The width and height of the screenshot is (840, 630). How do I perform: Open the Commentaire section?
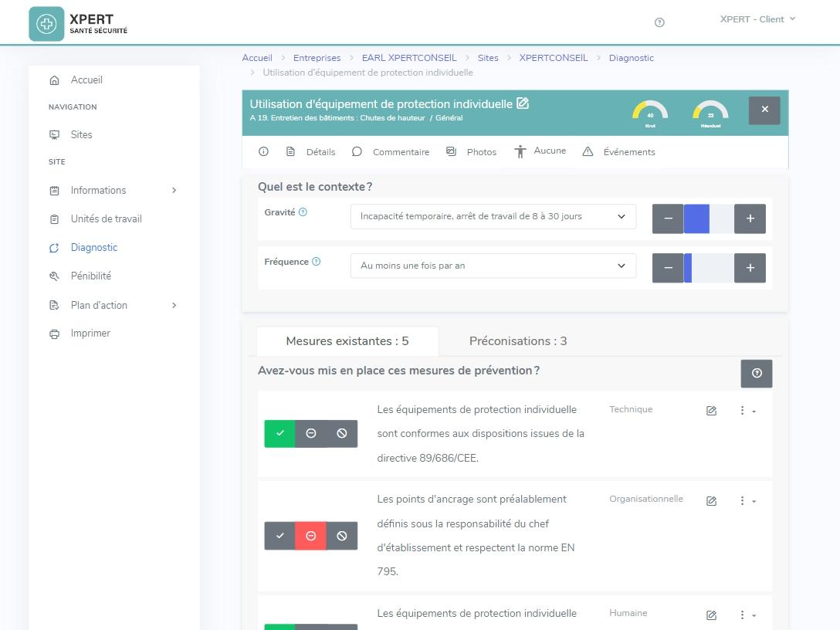(357, 151)
